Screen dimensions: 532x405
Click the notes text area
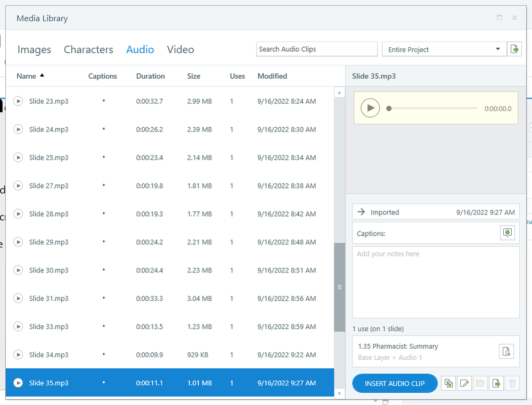tap(436, 282)
